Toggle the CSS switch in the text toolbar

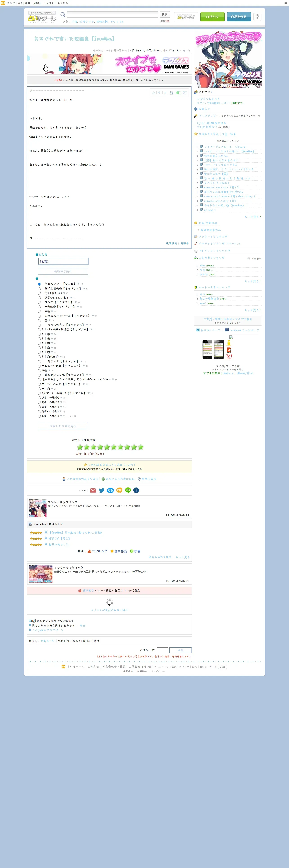click(179, 93)
